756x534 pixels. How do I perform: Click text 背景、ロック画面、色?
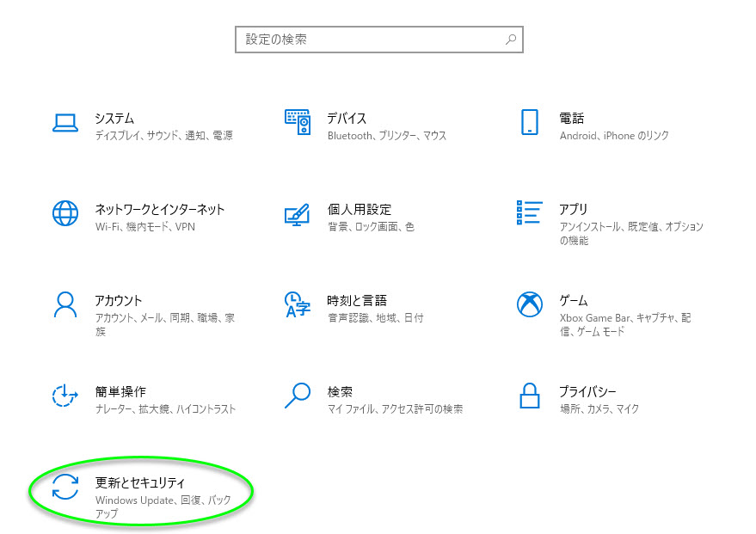pyautogui.click(x=371, y=226)
